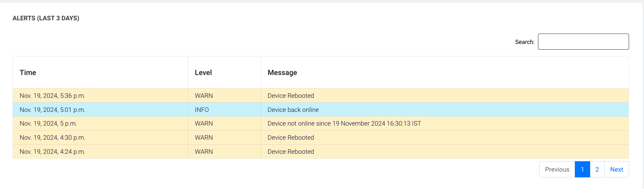Open page 2 of the alerts
The image size is (644, 189).
coord(597,170)
